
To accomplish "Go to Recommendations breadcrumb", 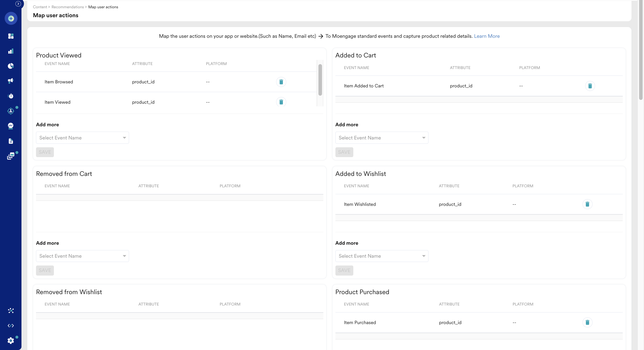I will (x=68, y=7).
